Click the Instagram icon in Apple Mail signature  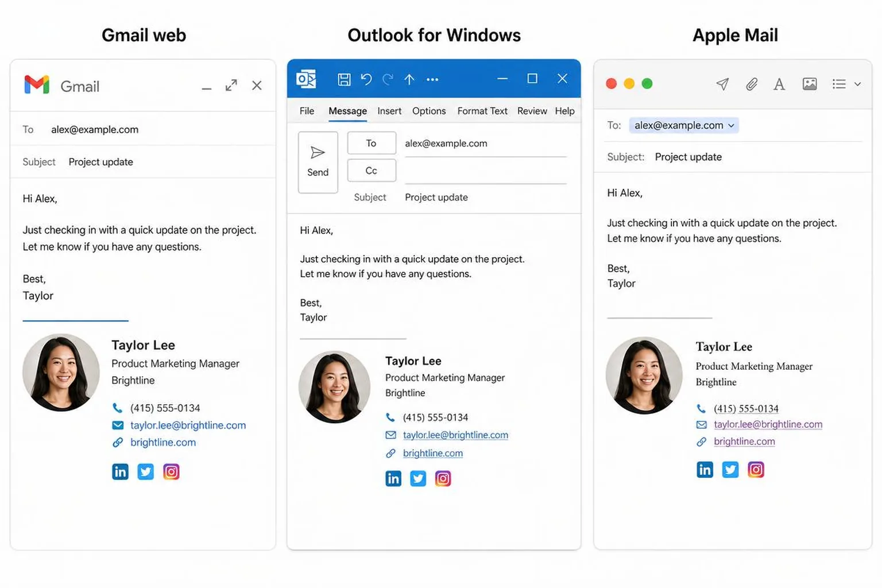[x=756, y=470]
